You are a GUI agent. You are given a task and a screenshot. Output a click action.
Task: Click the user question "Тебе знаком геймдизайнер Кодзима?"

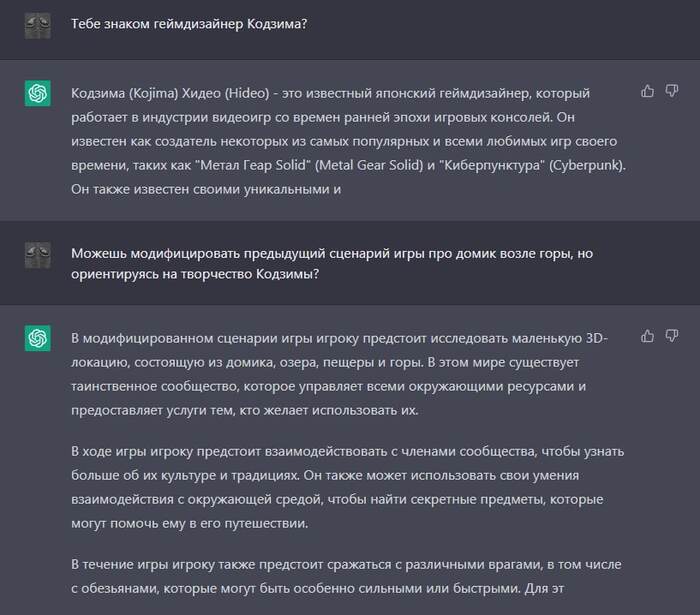tap(189, 25)
